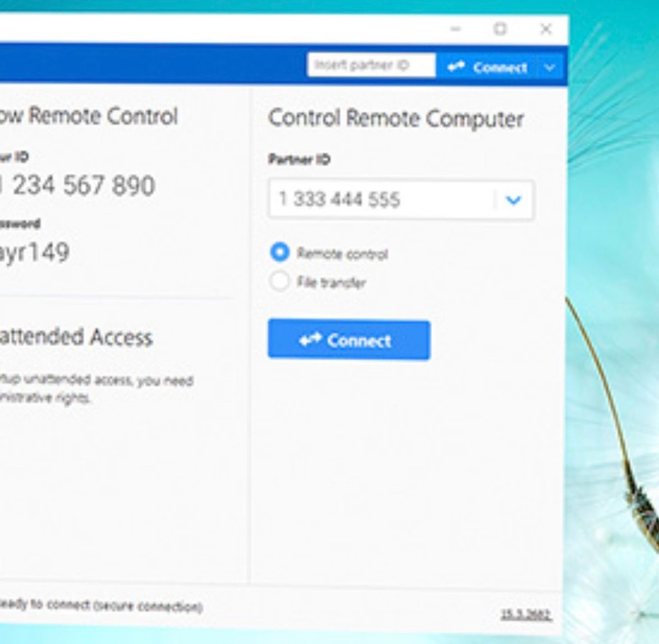This screenshot has width=659, height=644.
Task: Focus the Partner ID box showing 1 333 444 555
Action: point(380,200)
